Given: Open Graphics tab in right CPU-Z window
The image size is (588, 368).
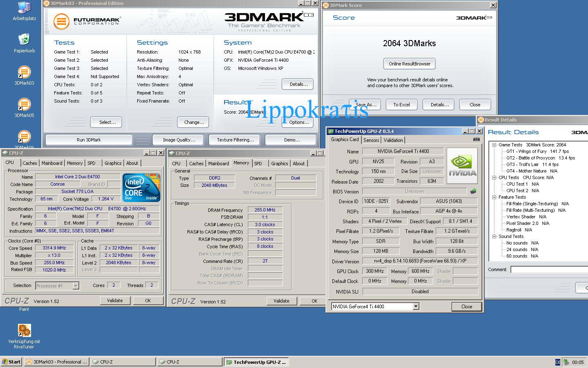Looking at the screenshot, I should point(280,164).
